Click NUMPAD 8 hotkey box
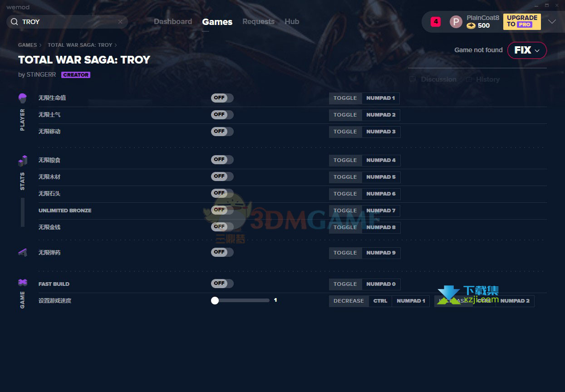 coord(381,228)
